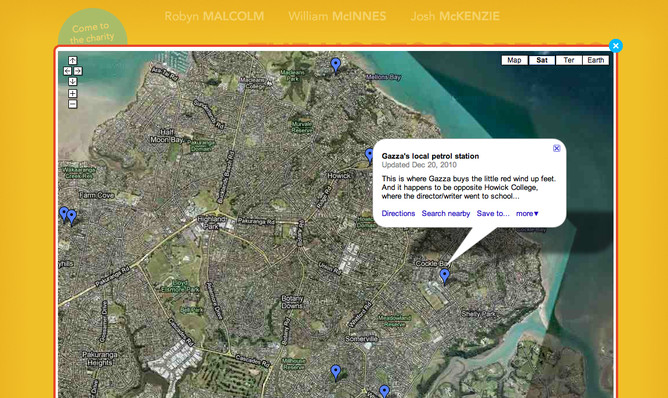The width and height of the screenshot is (668, 398).
Task: Pan the map down with arrow button
Action: tap(72, 81)
